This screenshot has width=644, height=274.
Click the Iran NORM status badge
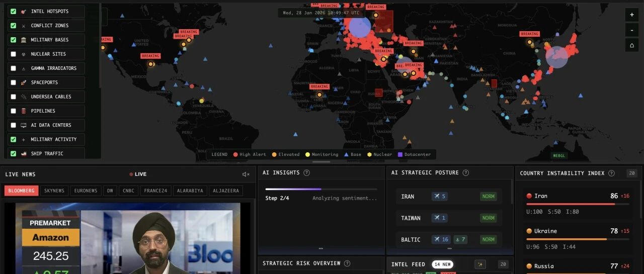click(x=489, y=197)
